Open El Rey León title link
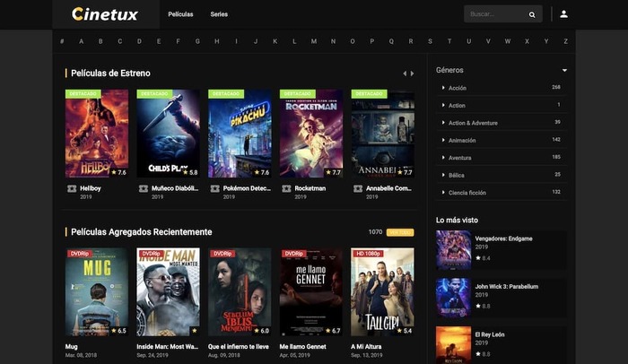The width and height of the screenshot is (628, 364). tap(490, 334)
